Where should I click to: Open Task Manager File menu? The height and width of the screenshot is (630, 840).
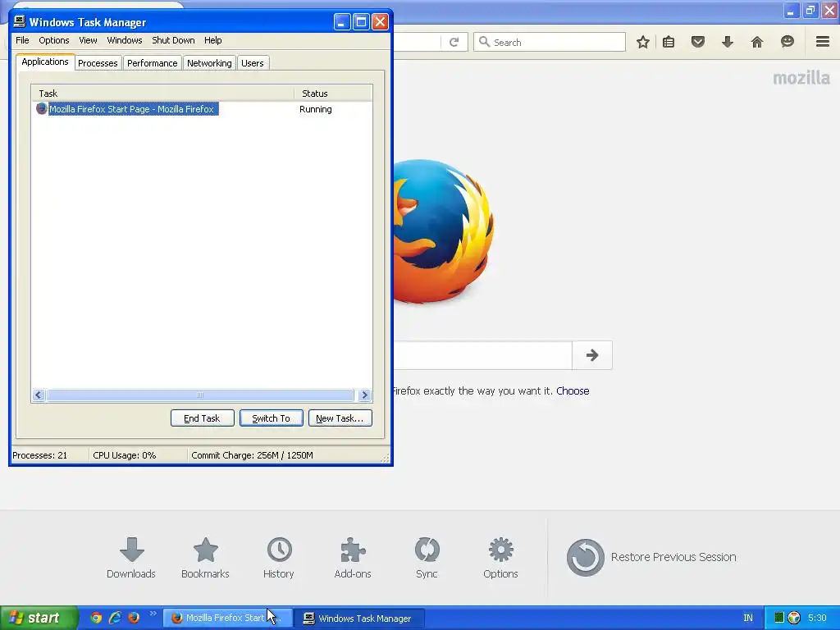click(x=22, y=40)
